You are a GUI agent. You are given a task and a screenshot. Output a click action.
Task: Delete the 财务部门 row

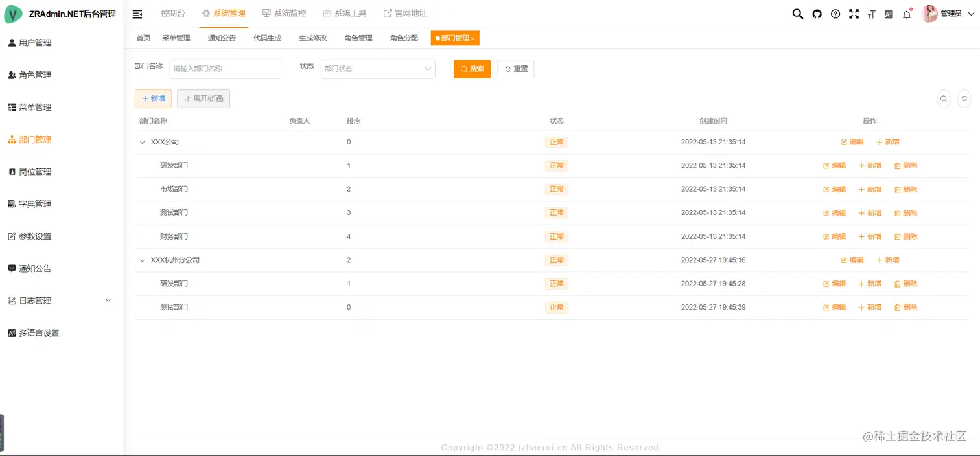tap(906, 236)
